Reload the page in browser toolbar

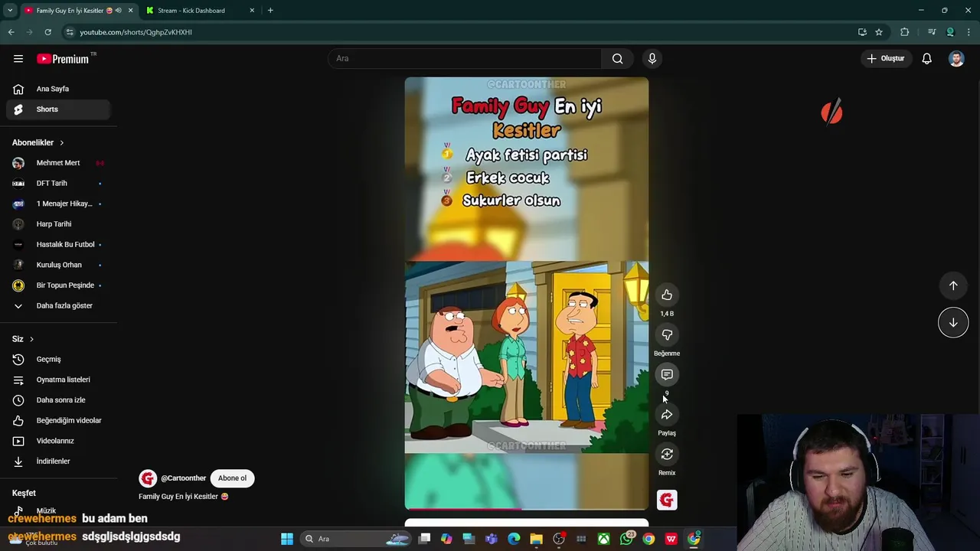click(47, 32)
